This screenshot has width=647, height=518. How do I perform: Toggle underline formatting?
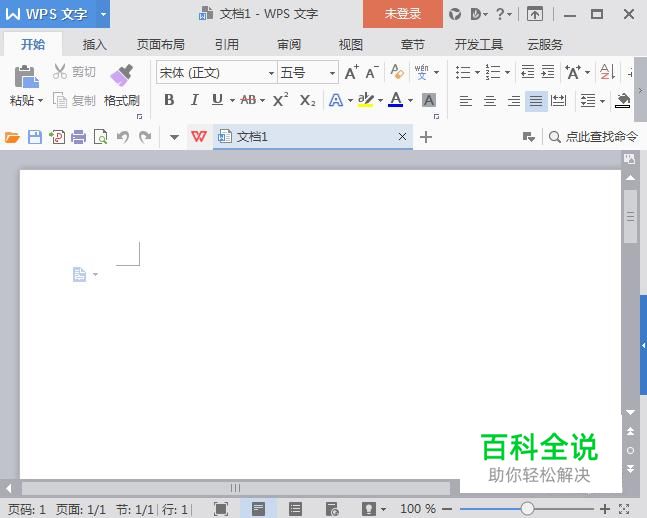click(217, 100)
